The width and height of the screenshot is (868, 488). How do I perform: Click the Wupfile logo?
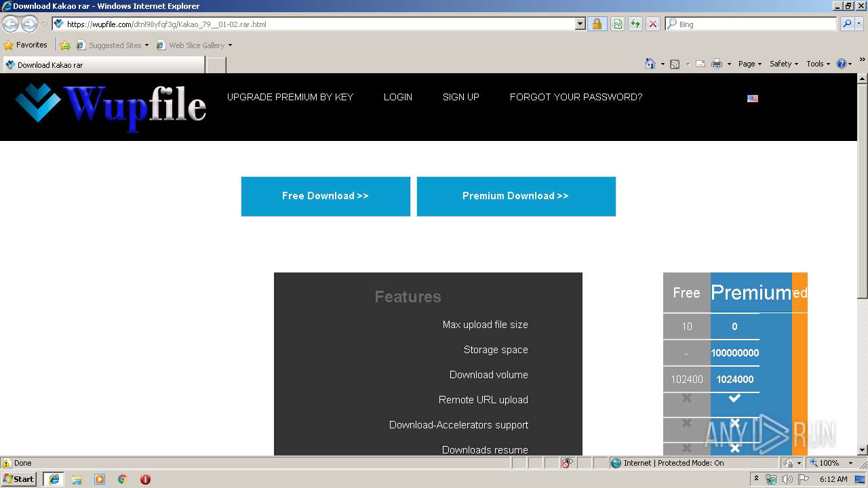tap(111, 106)
